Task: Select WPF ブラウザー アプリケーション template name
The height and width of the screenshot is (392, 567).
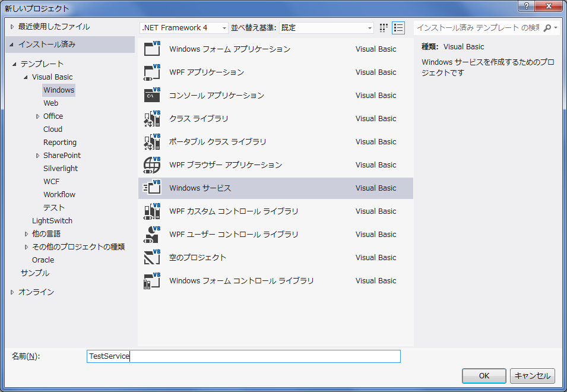Action: (226, 165)
